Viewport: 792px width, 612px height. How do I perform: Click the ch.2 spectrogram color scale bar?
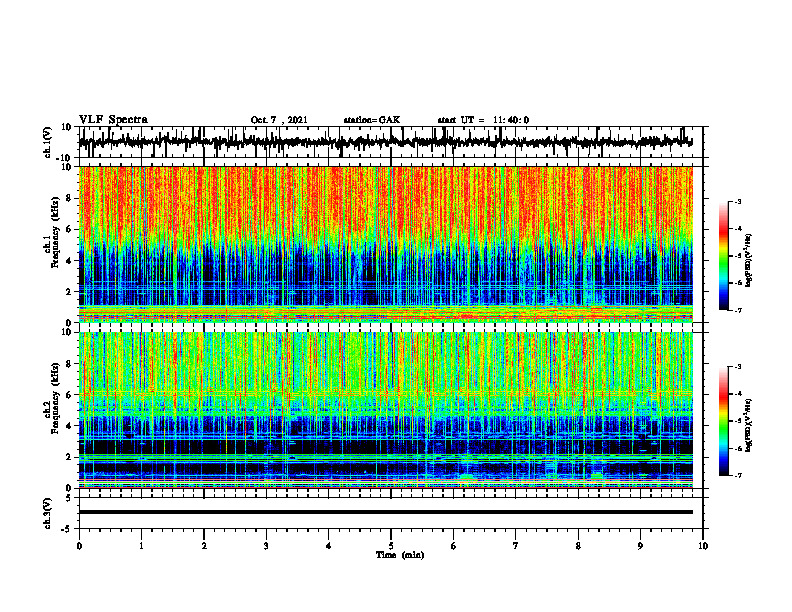point(723,421)
